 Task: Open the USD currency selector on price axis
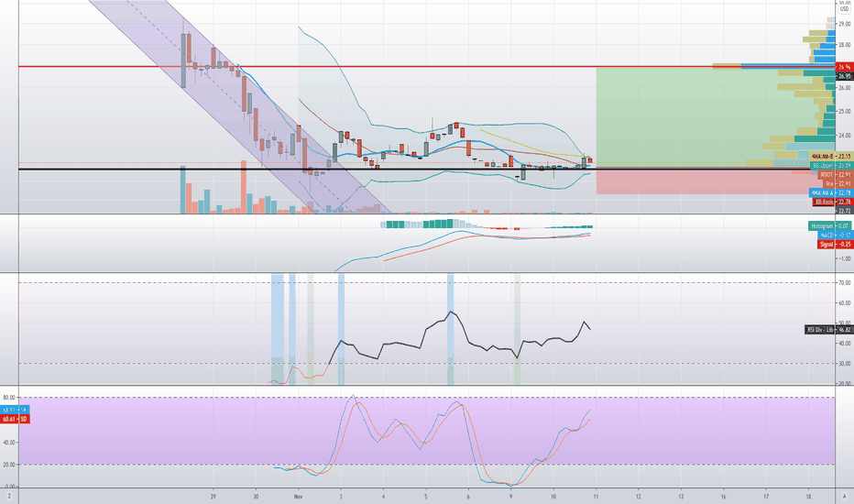point(844,9)
